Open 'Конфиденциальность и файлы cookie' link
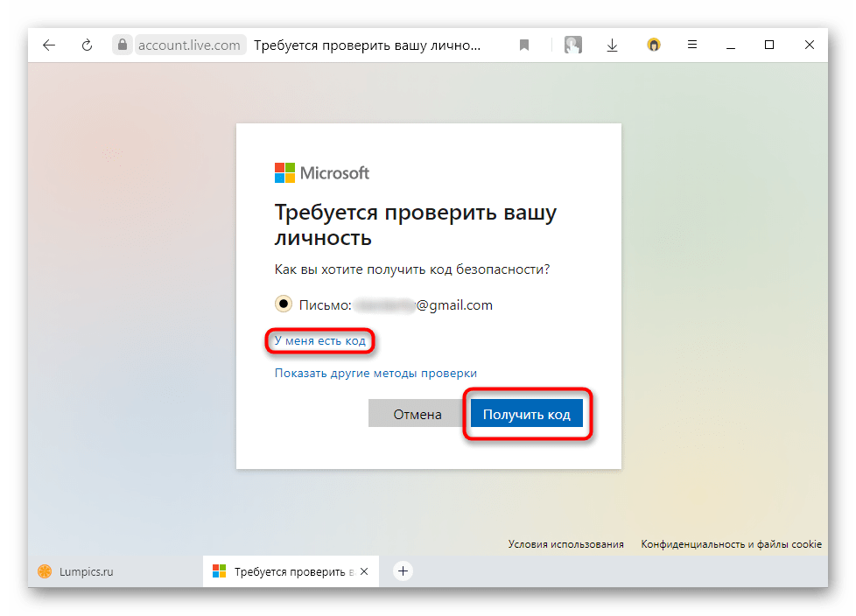This screenshot has height=616, width=856. point(731,544)
